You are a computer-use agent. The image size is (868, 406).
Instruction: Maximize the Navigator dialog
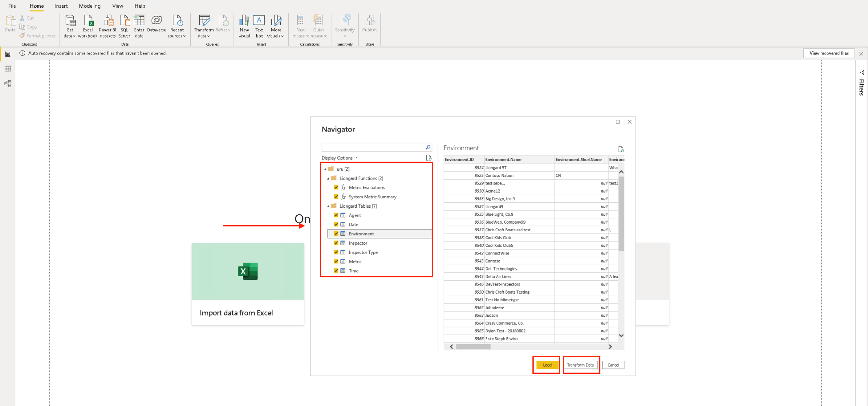(x=618, y=122)
